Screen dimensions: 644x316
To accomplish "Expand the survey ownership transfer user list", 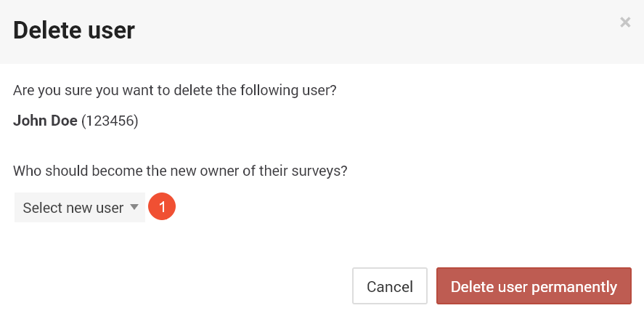I will coord(80,208).
